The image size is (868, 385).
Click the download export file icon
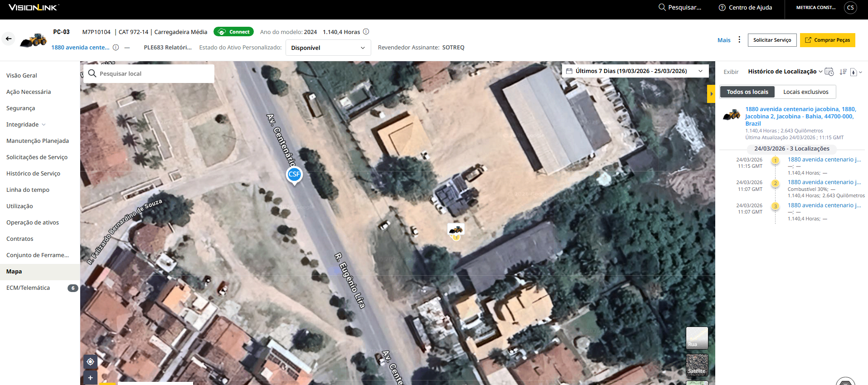click(853, 72)
